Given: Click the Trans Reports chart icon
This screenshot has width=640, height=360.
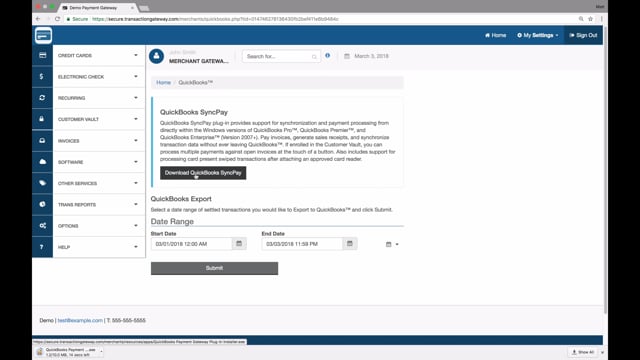Looking at the screenshot, I should [42, 204].
